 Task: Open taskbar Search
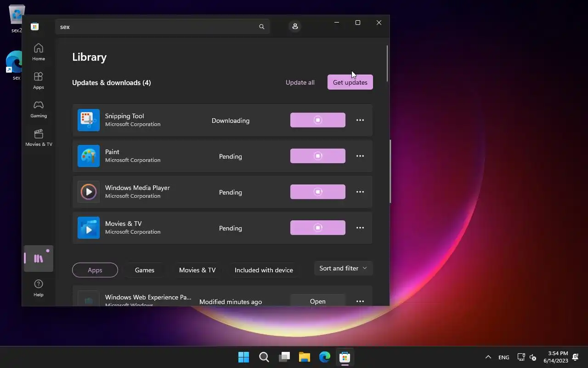(x=264, y=357)
